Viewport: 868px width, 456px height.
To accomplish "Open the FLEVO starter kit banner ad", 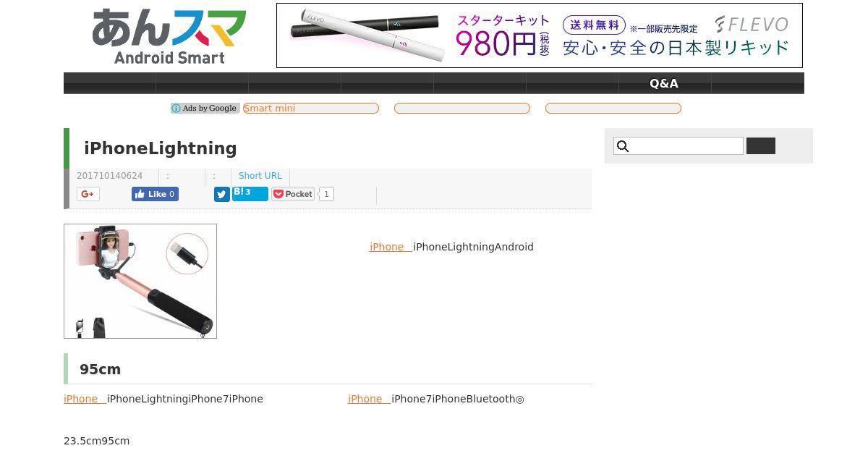I will 540,35.
